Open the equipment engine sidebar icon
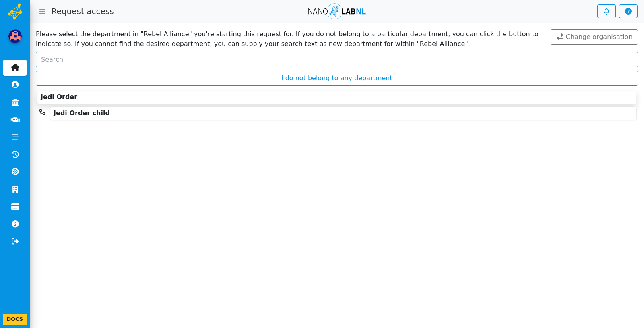Screen dimensions: 644x328 pos(15,120)
